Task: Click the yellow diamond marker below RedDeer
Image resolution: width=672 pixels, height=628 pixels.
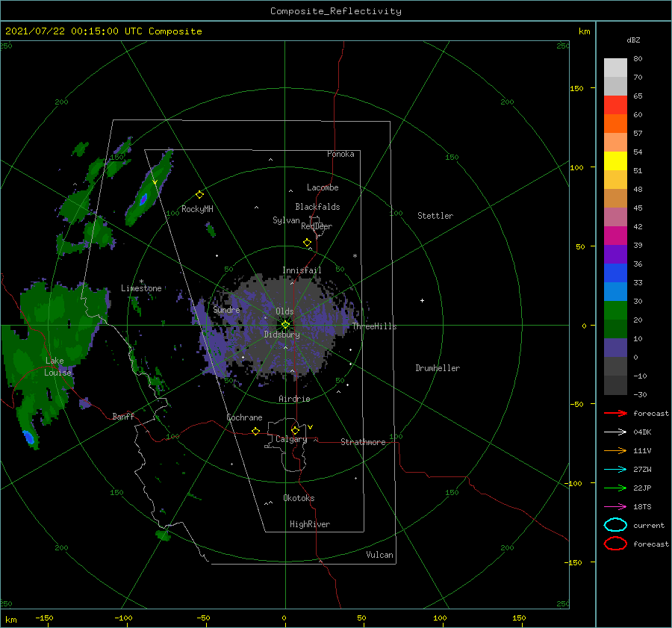Action: point(307,243)
